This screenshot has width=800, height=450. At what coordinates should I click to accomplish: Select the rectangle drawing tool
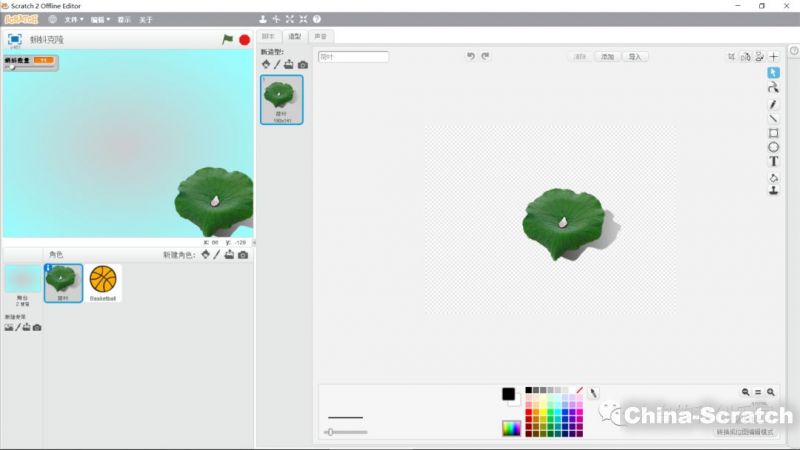tap(773, 133)
